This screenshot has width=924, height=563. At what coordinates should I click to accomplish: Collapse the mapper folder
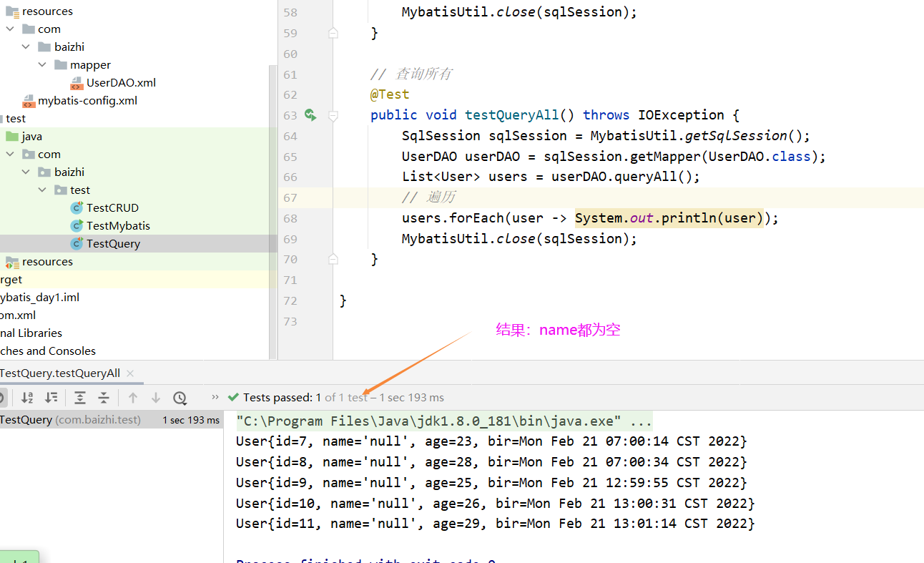(x=42, y=64)
